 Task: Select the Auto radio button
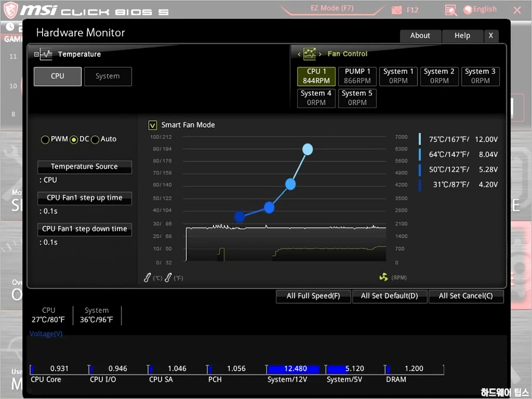pos(95,139)
